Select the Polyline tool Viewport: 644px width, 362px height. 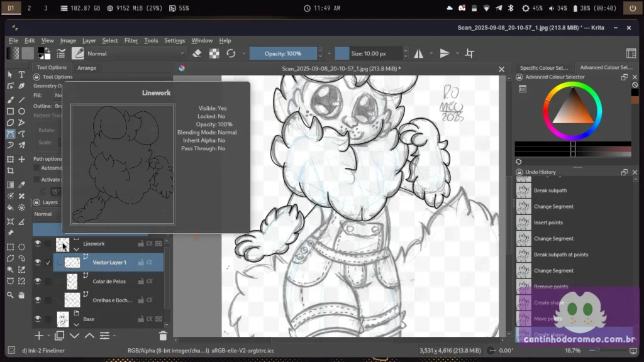(x=22, y=123)
